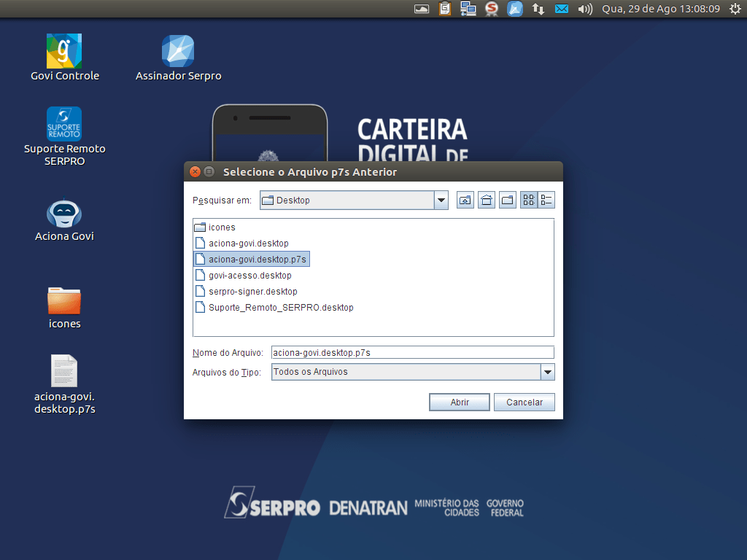Image resolution: width=747 pixels, height=560 pixels.
Task: Click the Aciona Govi robot icon
Action: (64, 212)
